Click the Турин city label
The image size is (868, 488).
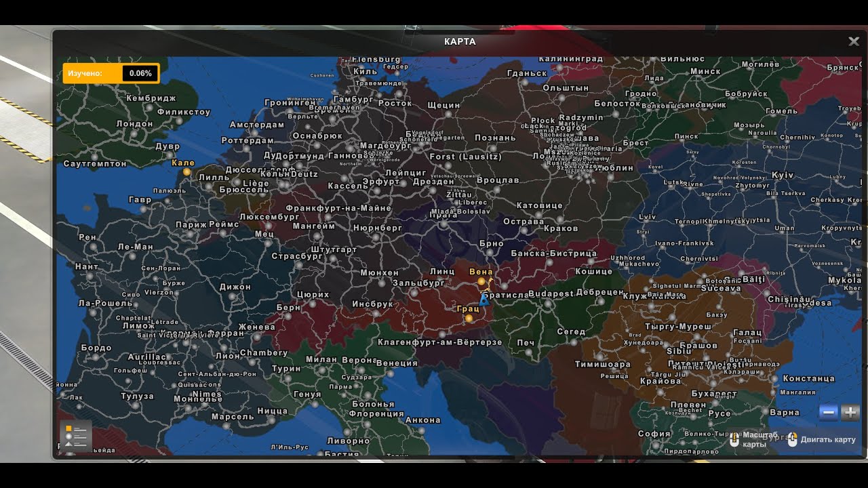[286, 369]
